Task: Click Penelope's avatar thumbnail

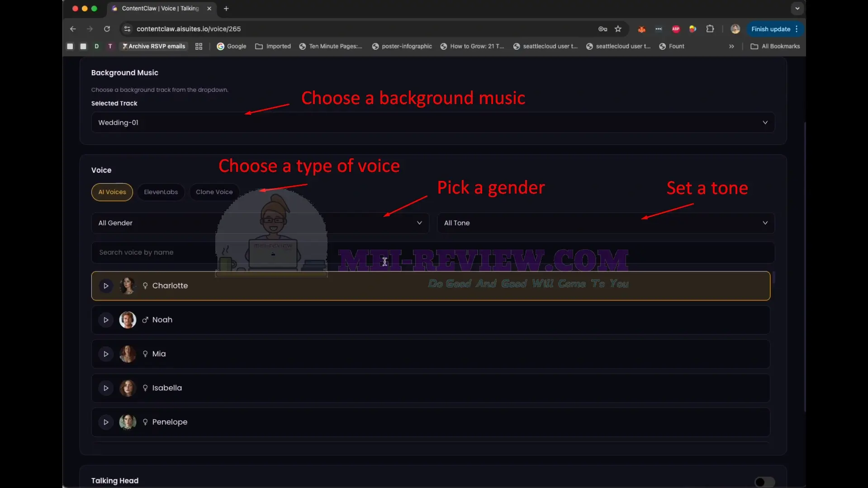Action: [x=128, y=422]
